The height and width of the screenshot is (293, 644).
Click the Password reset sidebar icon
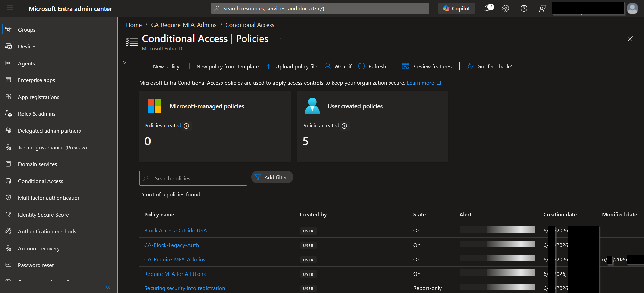(9, 265)
